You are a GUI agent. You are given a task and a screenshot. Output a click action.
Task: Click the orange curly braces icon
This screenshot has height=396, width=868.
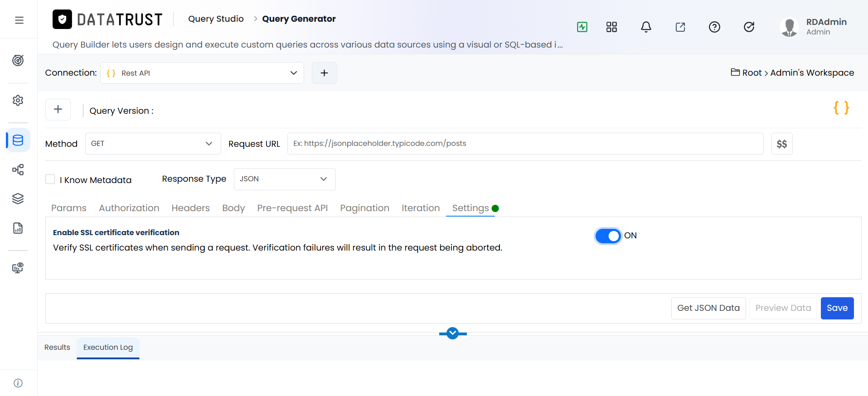(x=841, y=108)
